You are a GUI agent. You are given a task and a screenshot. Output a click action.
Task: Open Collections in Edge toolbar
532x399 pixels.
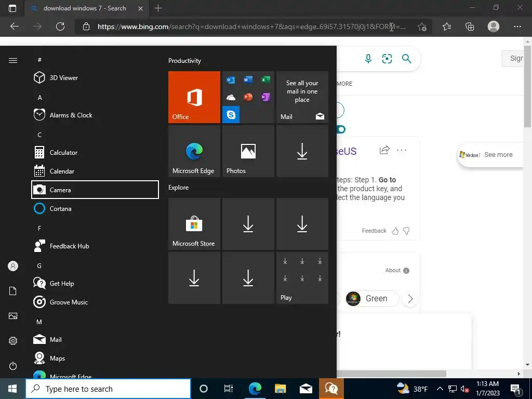pos(470,26)
